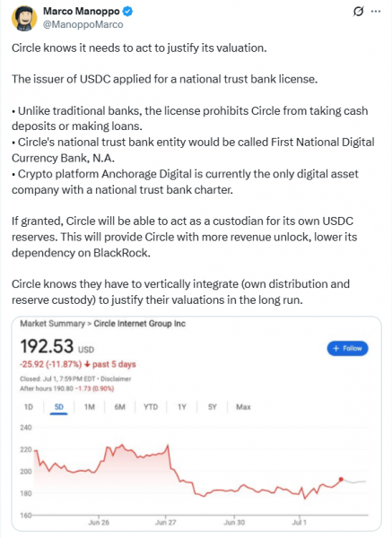Screen dimensions: 392x538
Task: Click the Follow button for Circle stock
Action: point(347,348)
